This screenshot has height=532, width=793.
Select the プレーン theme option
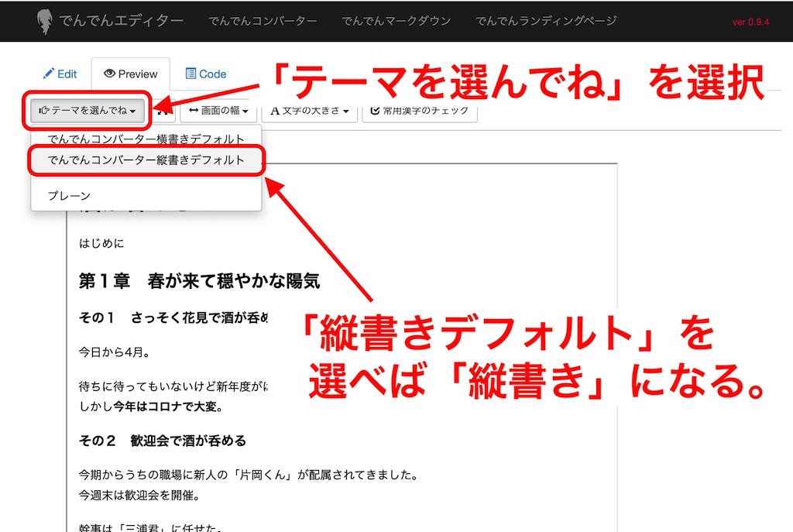click(69, 196)
